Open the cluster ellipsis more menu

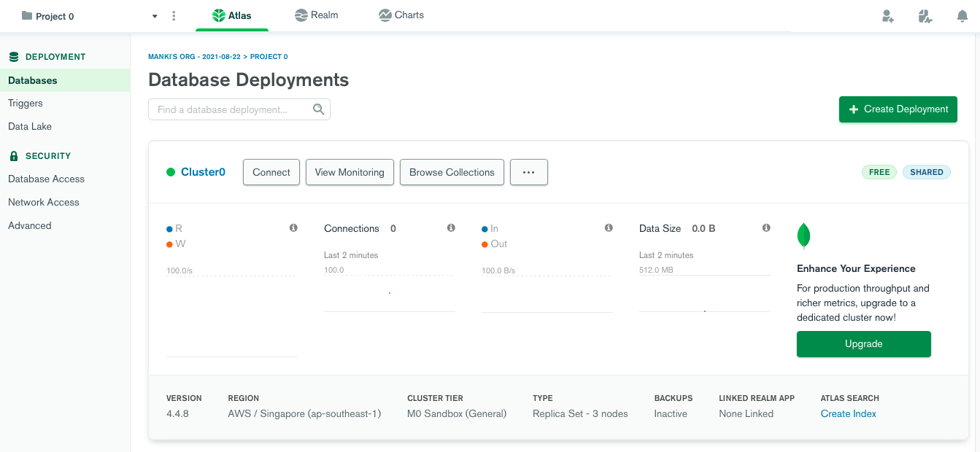pyautogui.click(x=529, y=172)
